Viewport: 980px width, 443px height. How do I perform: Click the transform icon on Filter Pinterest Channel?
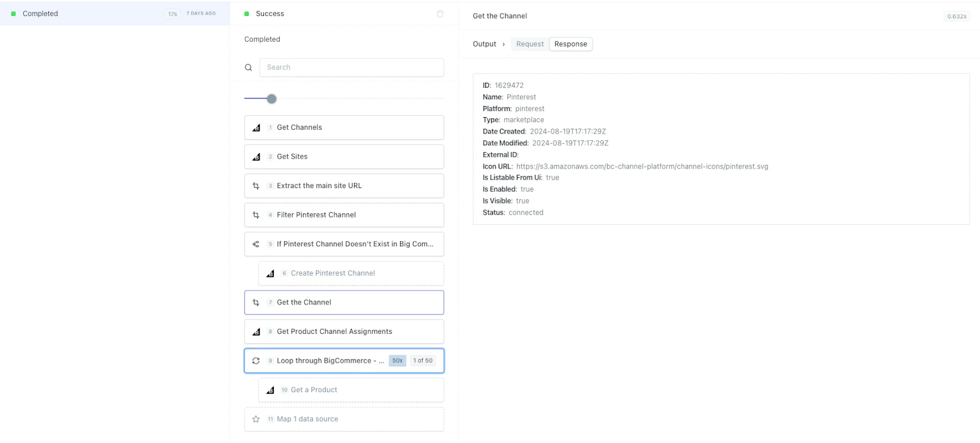pyautogui.click(x=256, y=215)
